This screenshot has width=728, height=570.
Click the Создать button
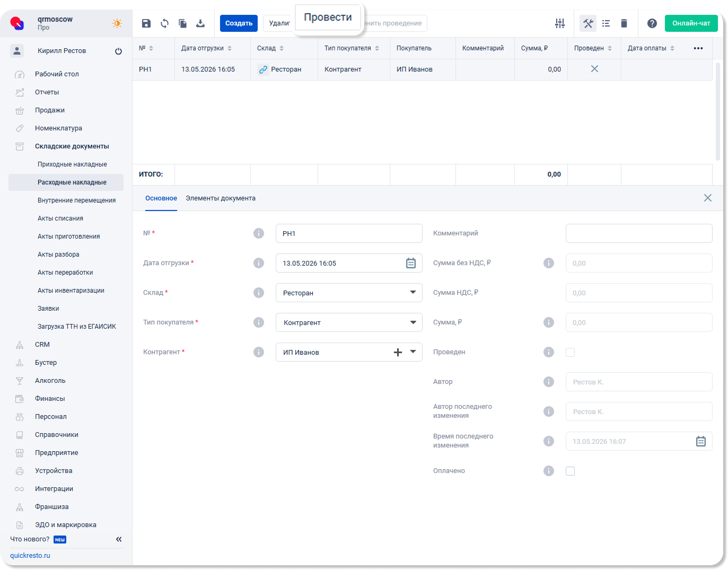(x=239, y=23)
